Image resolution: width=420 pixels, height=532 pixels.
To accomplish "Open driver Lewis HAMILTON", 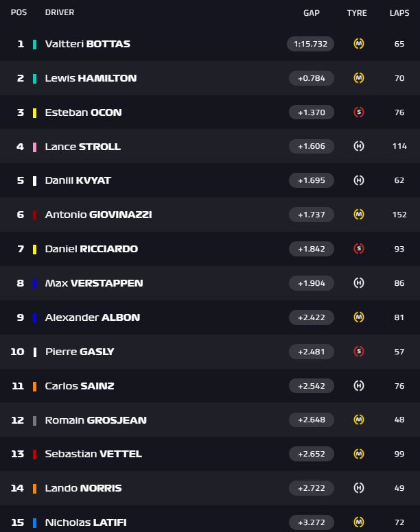I will (91, 78).
